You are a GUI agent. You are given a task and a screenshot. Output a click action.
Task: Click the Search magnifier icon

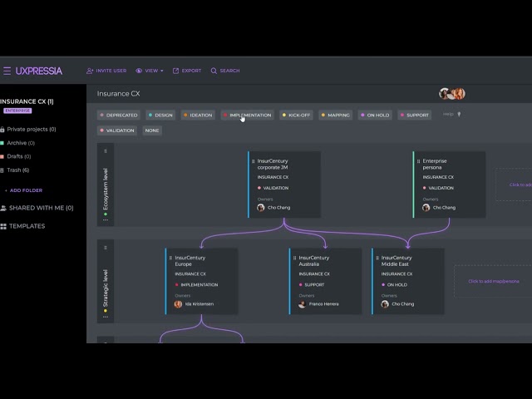(x=214, y=71)
